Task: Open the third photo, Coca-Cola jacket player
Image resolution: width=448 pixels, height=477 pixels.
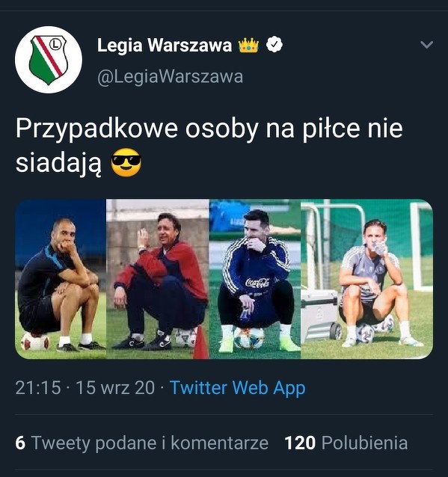Action: 255,279
